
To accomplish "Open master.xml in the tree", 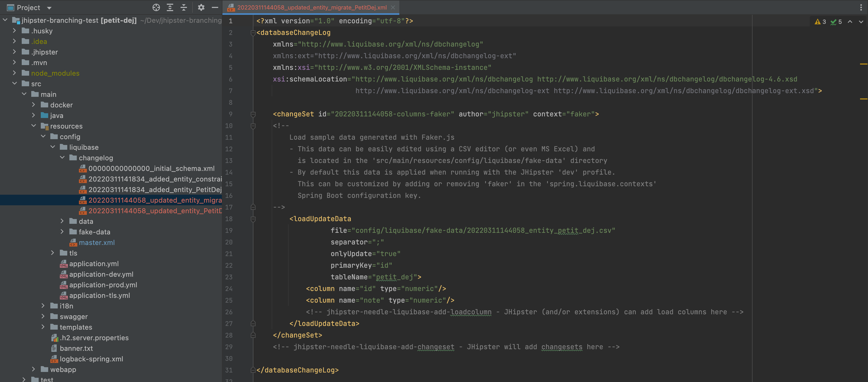I will point(97,242).
